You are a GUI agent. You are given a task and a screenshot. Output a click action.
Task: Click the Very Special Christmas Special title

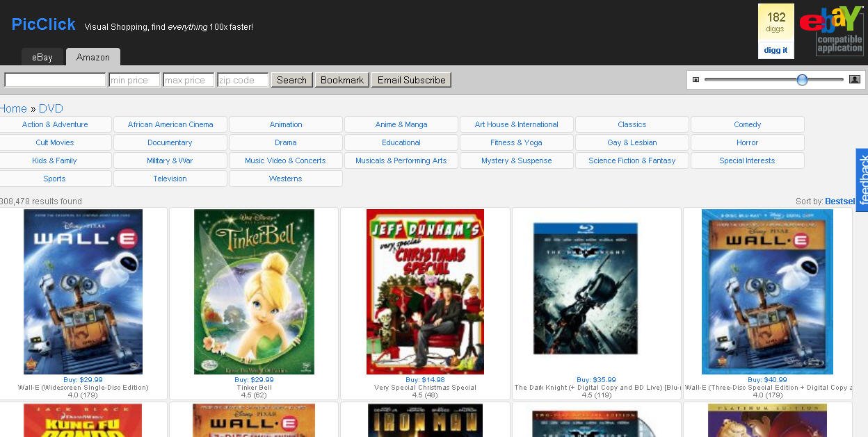tap(425, 388)
